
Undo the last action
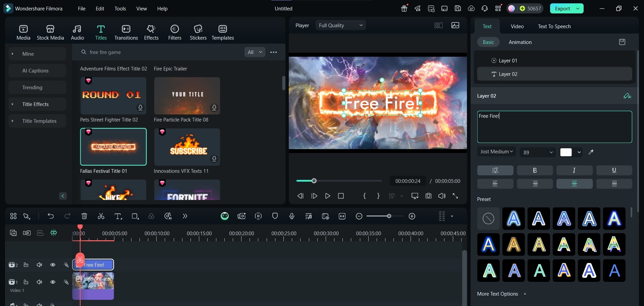pyautogui.click(x=51, y=216)
